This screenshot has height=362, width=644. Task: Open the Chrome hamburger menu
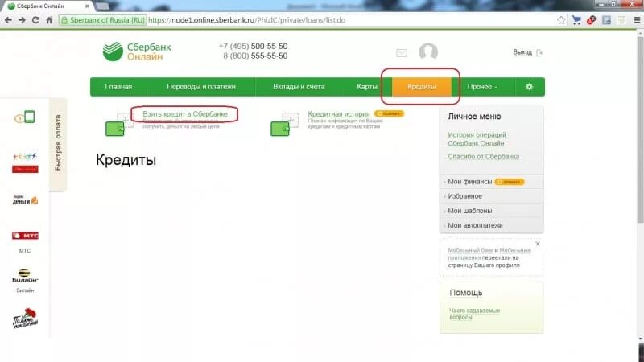point(637,20)
